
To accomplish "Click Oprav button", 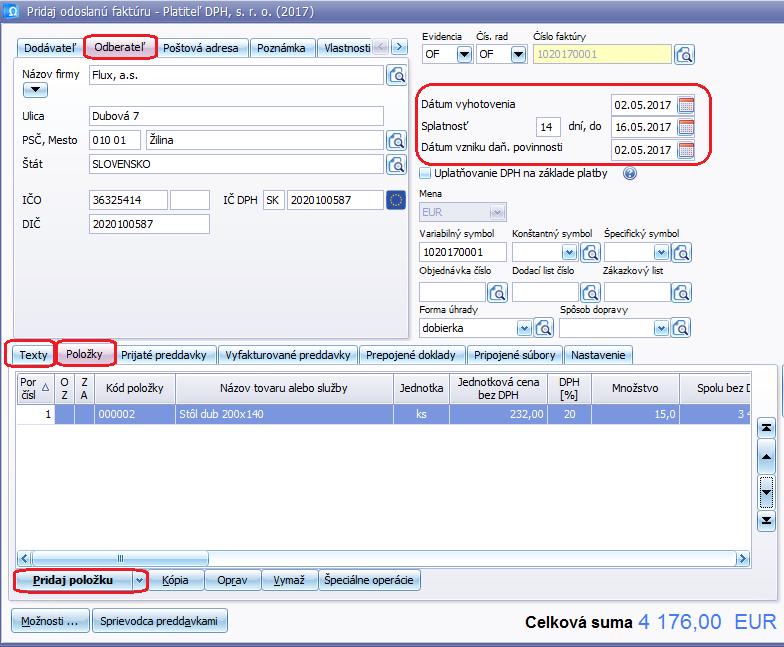I will [232, 580].
